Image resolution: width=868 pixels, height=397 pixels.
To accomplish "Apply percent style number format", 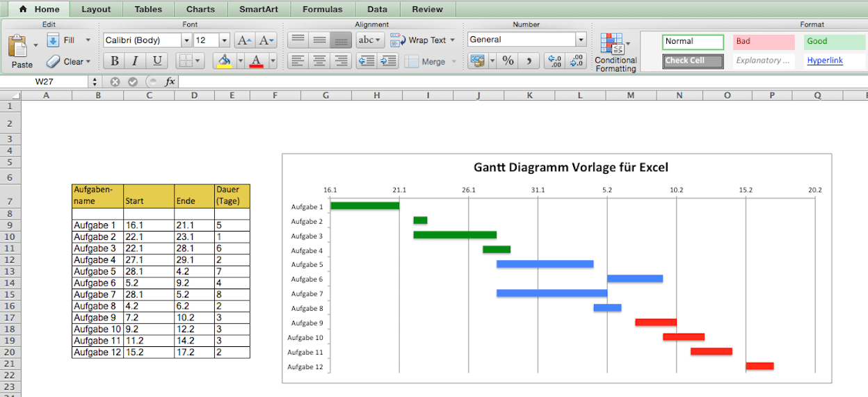I will pos(508,61).
